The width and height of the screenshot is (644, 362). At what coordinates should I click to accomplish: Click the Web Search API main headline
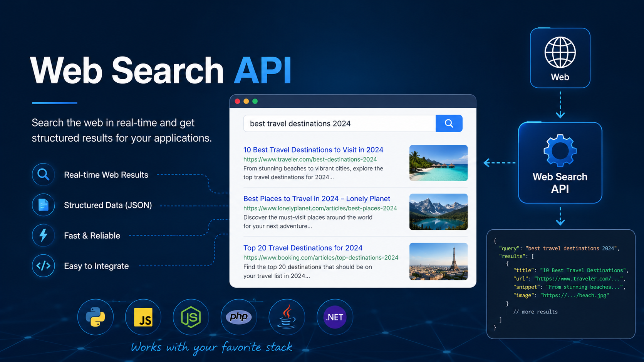click(161, 70)
